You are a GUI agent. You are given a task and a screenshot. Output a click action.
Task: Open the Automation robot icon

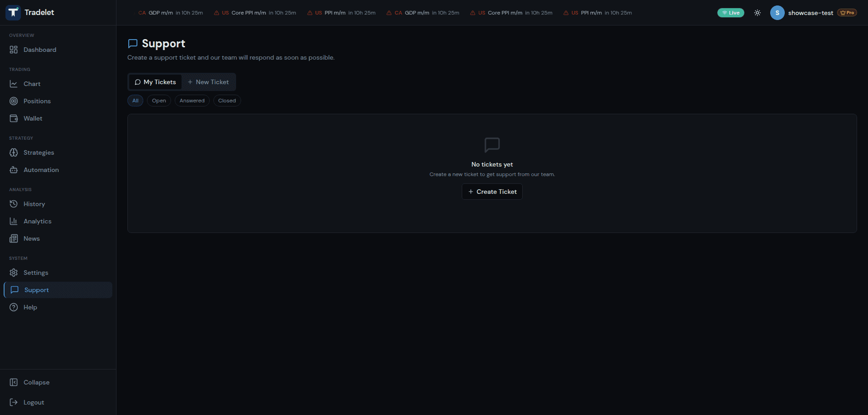point(14,170)
